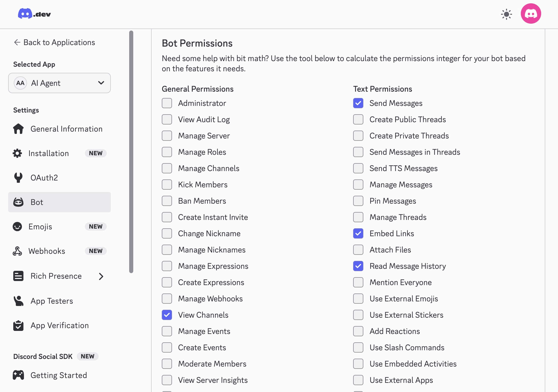Go Back to Applications
Image resolution: width=558 pixels, height=392 pixels.
click(x=54, y=42)
